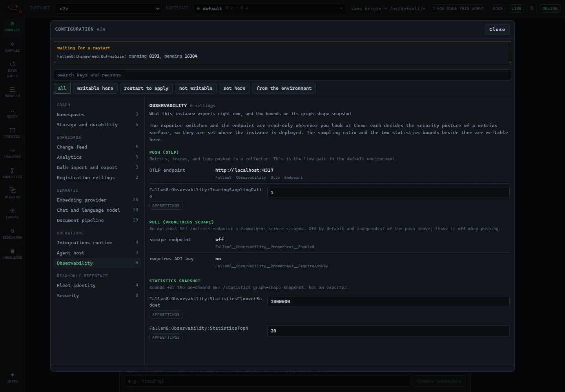Image resolution: width=565 pixels, height=392 pixels.
Task: Open Storage and durability settings
Action: click(x=97, y=125)
